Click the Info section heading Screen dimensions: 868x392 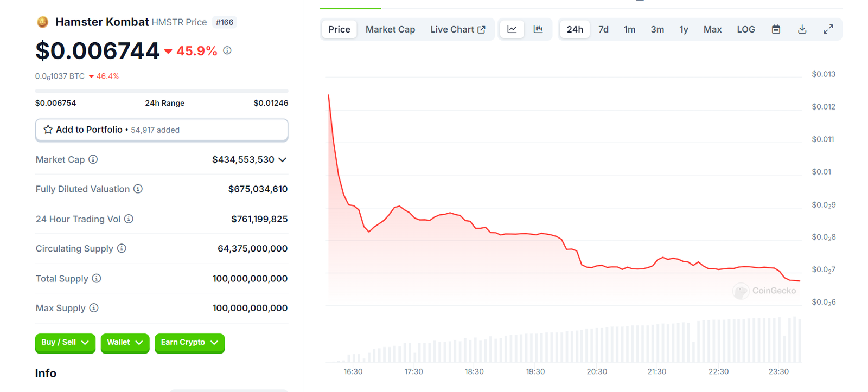(46, 373)
